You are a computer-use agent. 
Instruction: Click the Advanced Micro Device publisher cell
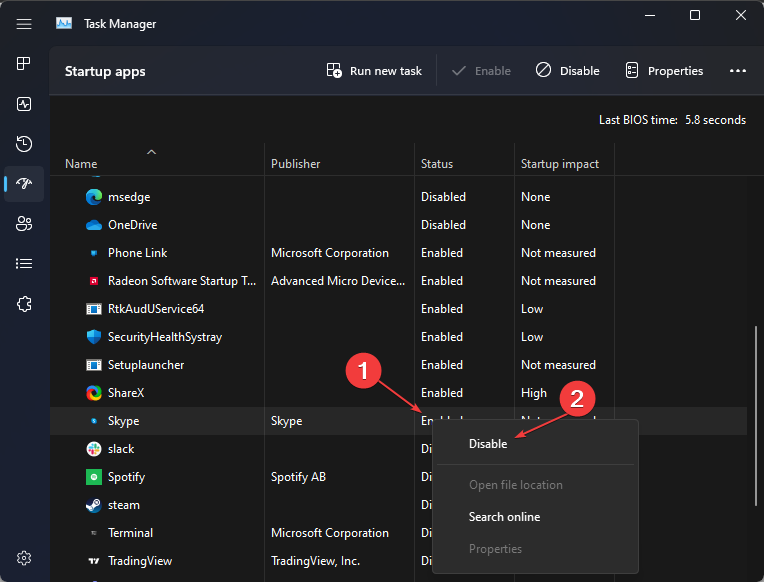[x=338, y=281]
